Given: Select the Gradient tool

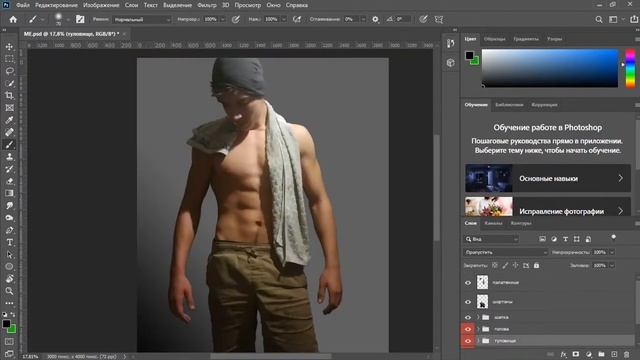Looking at the screenshot, I should [9, 193].
